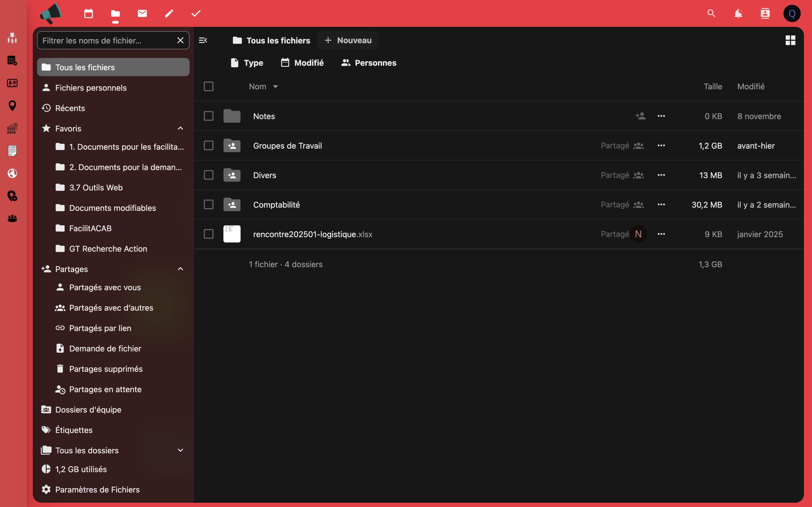812x507 pixels.
Task: Open the Tasks checkmark icon
Action: tap(196, 14)
